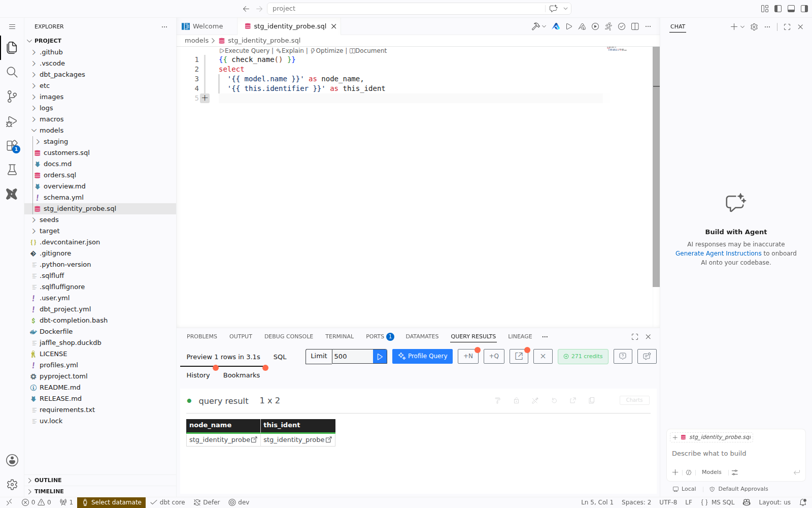Click Select datamate in status bar
This screenshot has width=812, height=508.
[112, 502]
